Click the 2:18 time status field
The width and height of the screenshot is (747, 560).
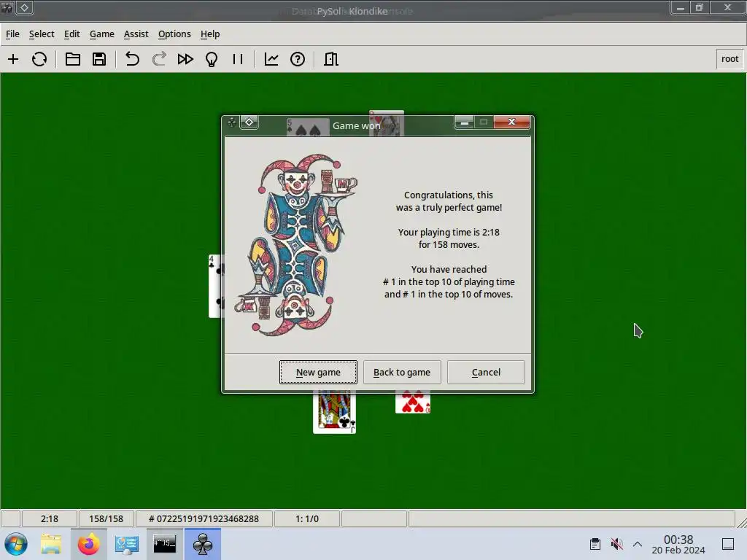click(x=49, y=518)
